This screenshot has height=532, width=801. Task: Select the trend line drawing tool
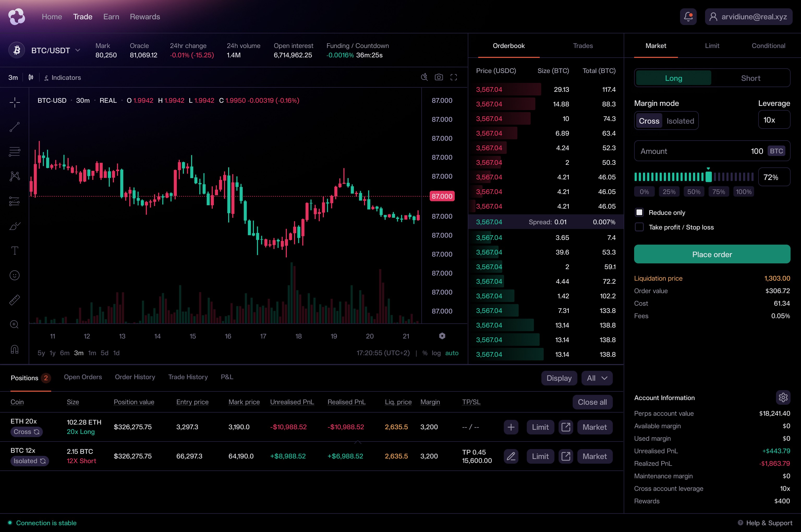(x=15, y=127)
